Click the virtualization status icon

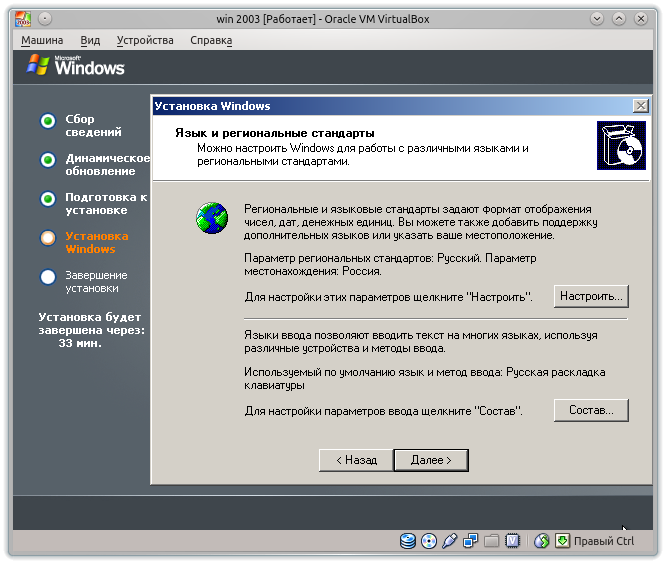tap(512, 541)
